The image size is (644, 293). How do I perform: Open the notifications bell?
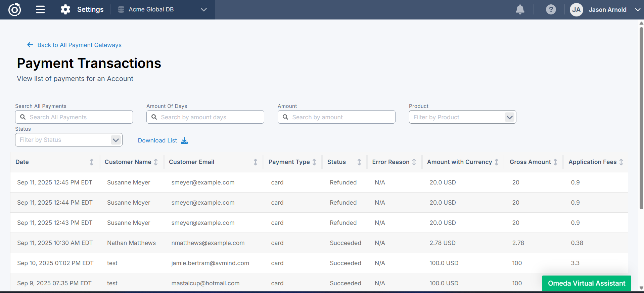click(x=520, y=9)
